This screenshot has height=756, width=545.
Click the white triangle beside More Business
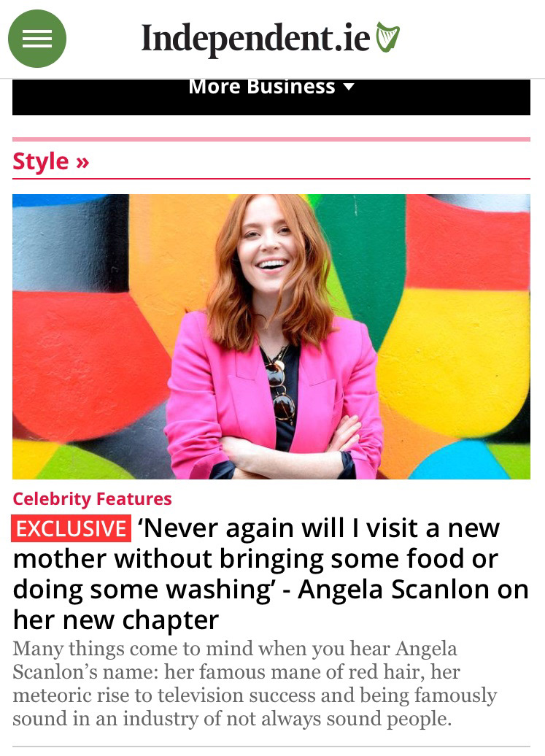[x=349, y=88]
